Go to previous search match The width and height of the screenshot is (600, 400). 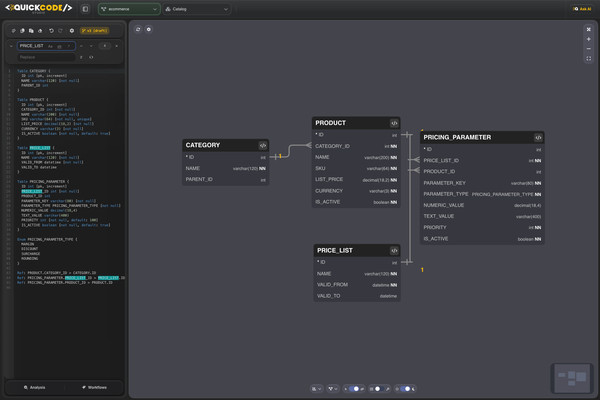coord(82,46)
